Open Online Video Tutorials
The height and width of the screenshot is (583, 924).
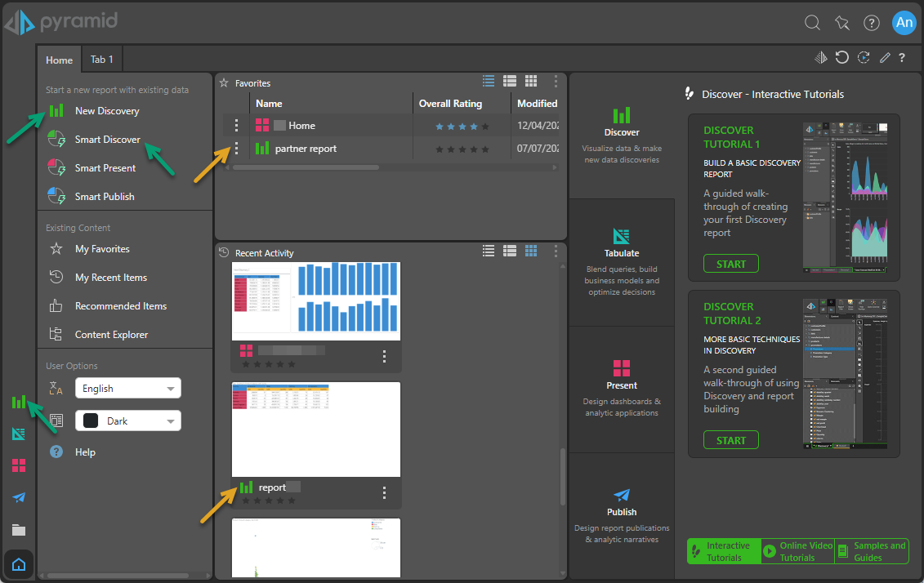click(x=797, y=551)
